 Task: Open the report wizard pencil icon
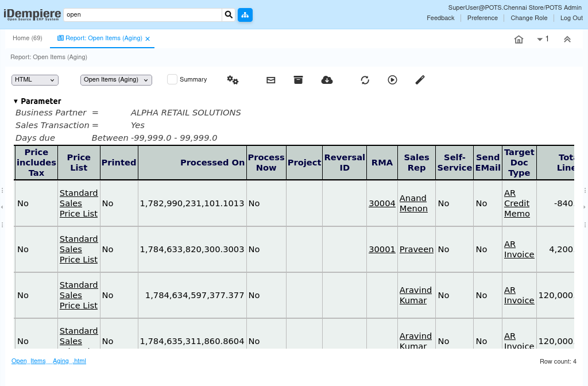[x=420, y=80]
